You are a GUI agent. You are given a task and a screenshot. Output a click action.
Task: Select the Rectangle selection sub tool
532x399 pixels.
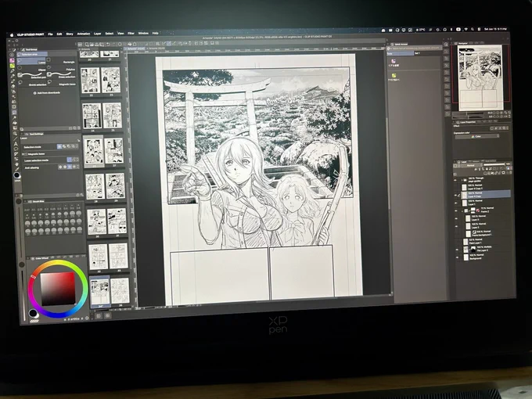coord(61,61)
